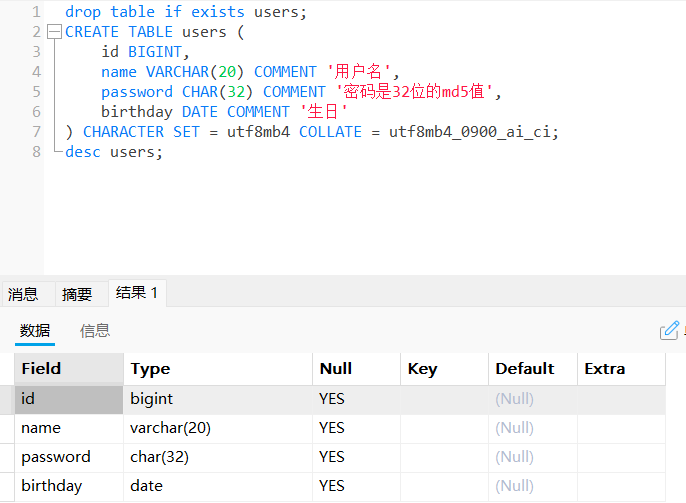Click the 'bigint' type cell
The image size is (686, 503).
(x=218, y=399)
